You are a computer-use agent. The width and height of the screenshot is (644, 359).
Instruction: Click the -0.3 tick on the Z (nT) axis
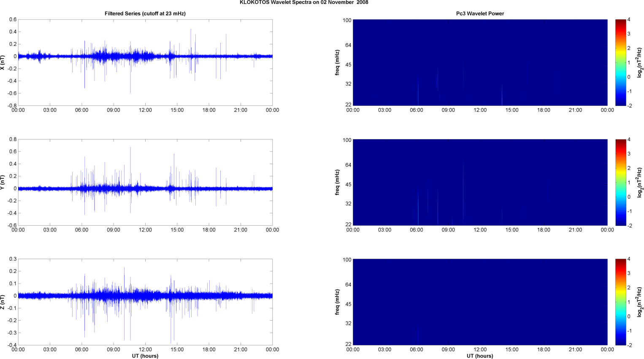(13, 333)
